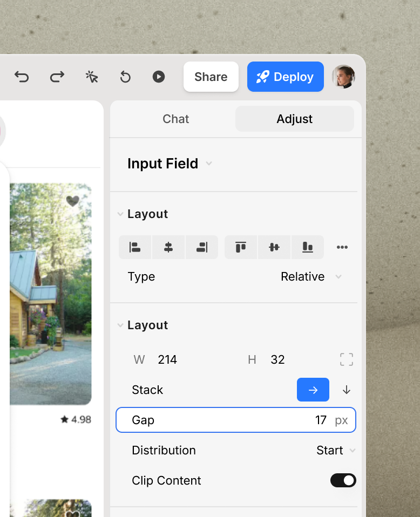Select vertical stack direction arrow
This screenshot has height=517, width=420.
347,390
